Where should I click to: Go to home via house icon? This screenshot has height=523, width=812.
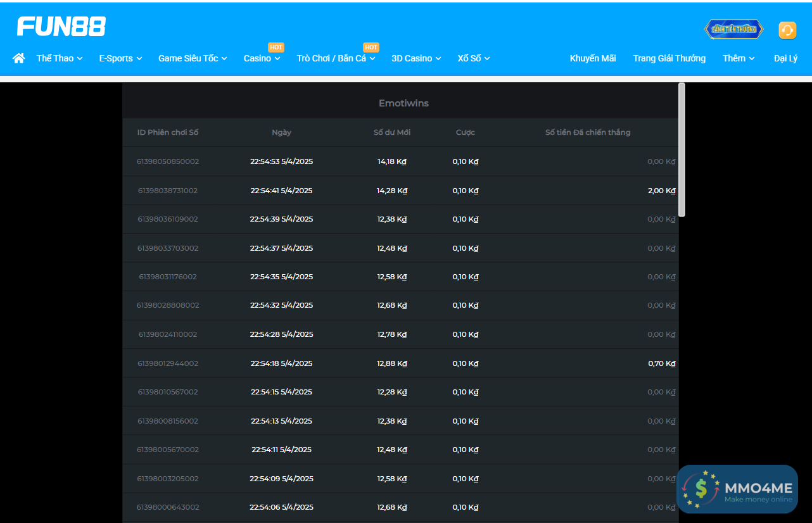[19, 58]
